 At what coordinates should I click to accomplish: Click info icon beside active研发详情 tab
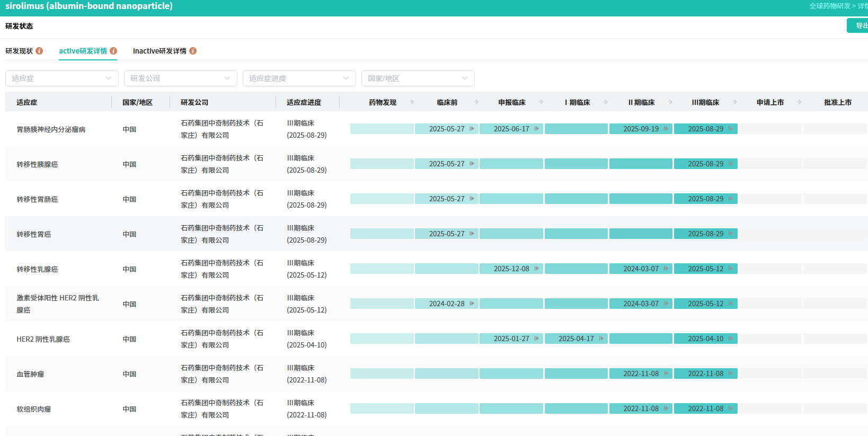113,51
